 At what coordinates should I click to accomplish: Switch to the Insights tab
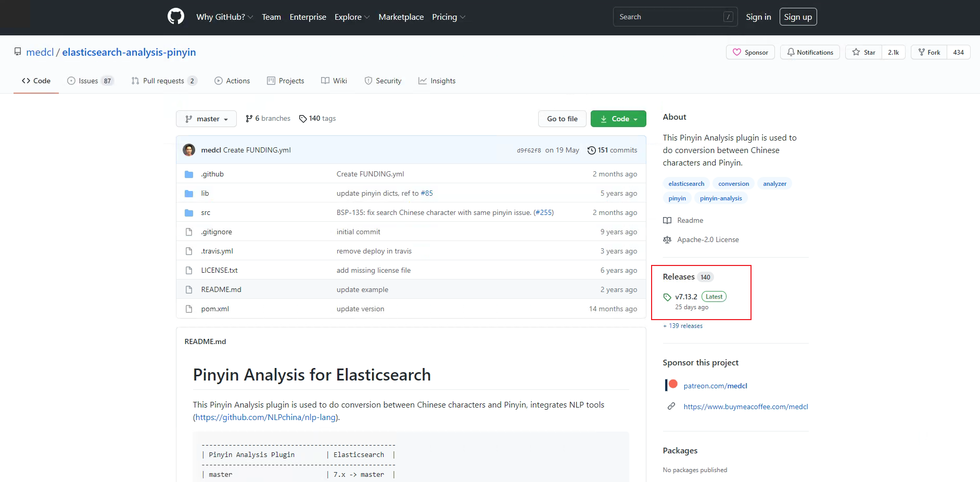click(x=437, y=81)
